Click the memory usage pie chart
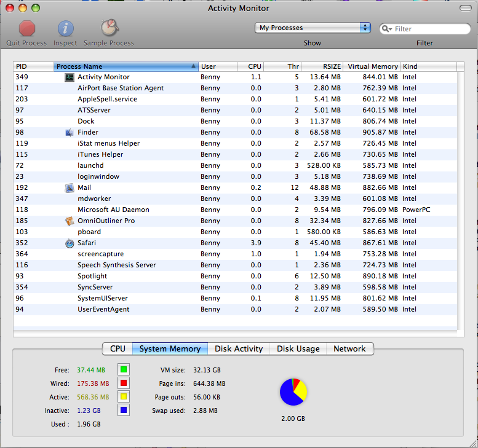 (x=293, y=392)
